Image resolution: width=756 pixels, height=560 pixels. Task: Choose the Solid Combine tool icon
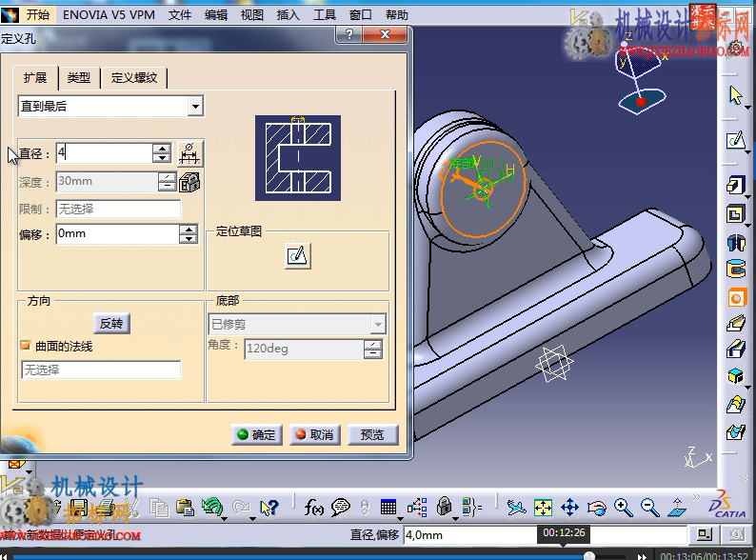click(736, 376)
